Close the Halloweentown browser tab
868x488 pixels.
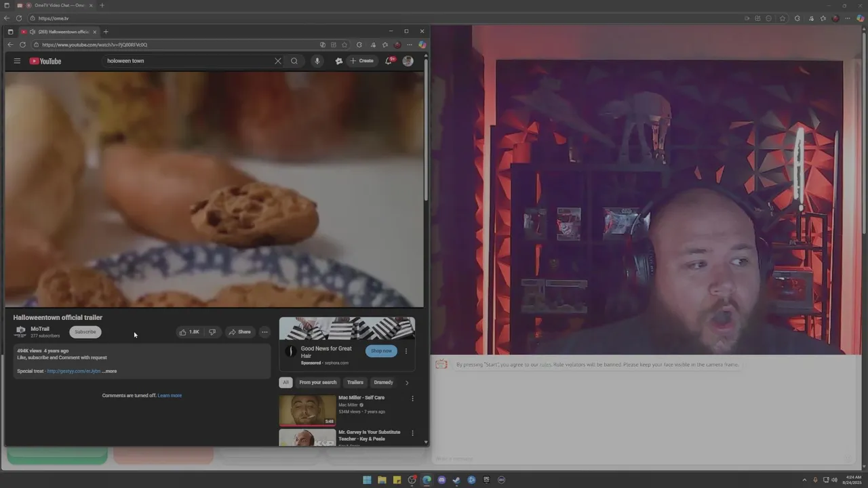95,32
